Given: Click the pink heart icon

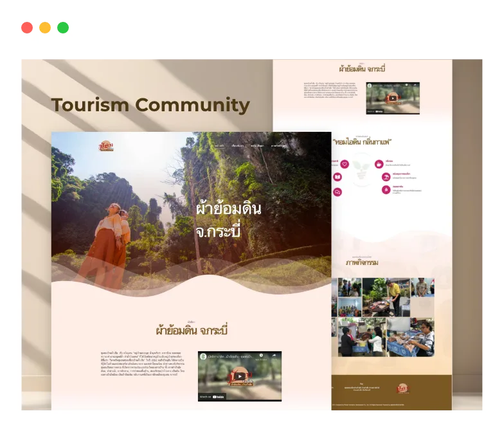Looking at the screenshot, I should [x=345, y=165].
